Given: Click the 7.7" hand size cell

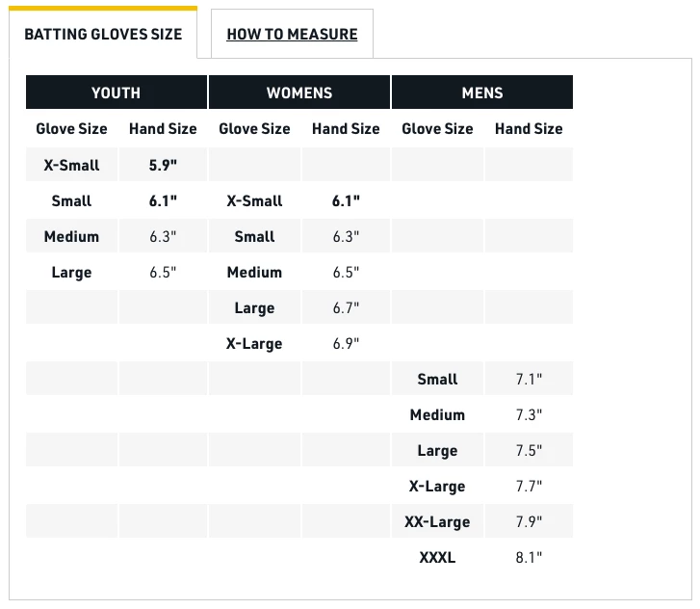Looking at the screenshot, I should [529, 487].
